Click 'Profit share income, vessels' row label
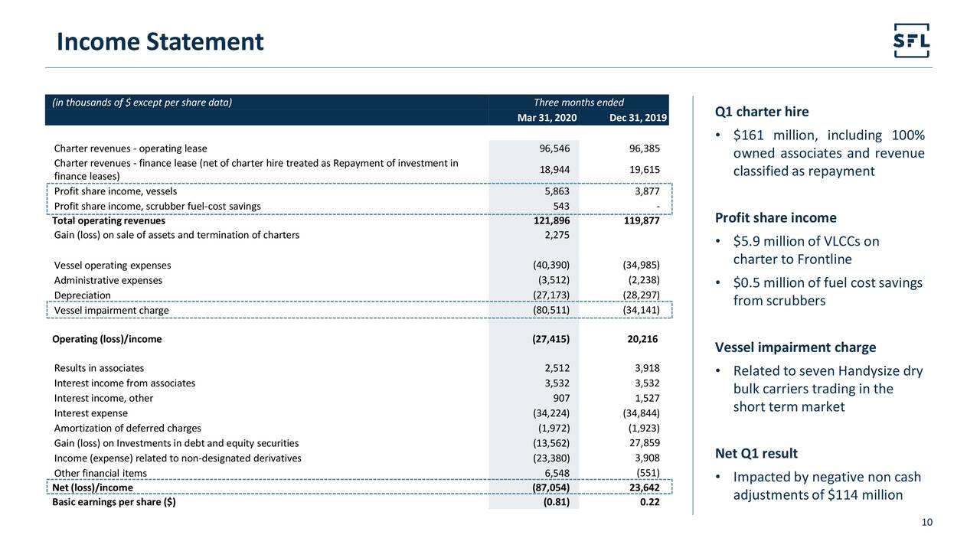Image resolution: width=980 pixels, height=551 pixels. [x=116, y=192]
